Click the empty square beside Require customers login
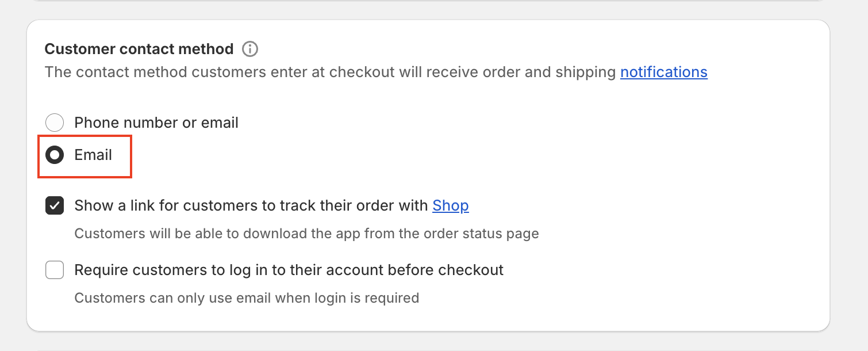The image size is (868, 351). (x=55, y=270)
